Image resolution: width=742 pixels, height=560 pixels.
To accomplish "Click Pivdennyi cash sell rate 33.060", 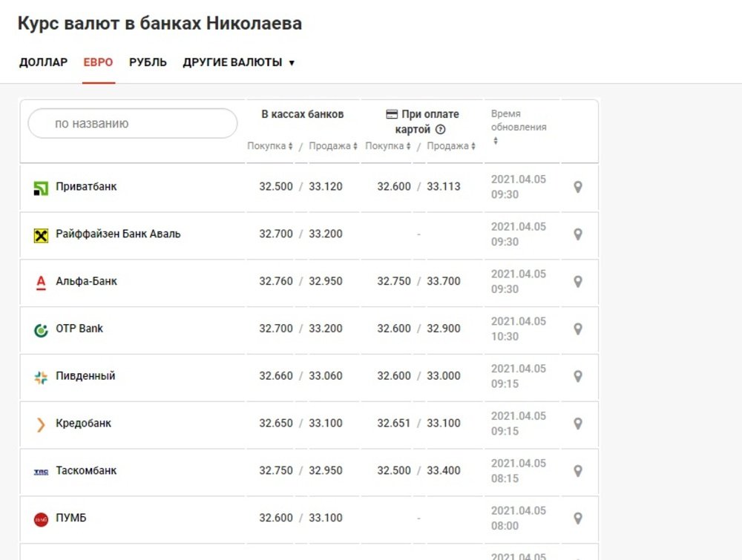I will click(326, 375).
